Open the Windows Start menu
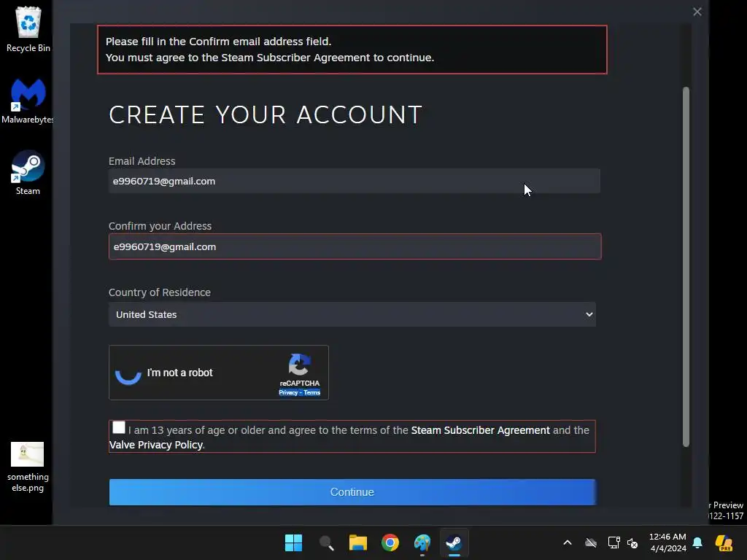 pyautogui.click(x=293, y=542)
